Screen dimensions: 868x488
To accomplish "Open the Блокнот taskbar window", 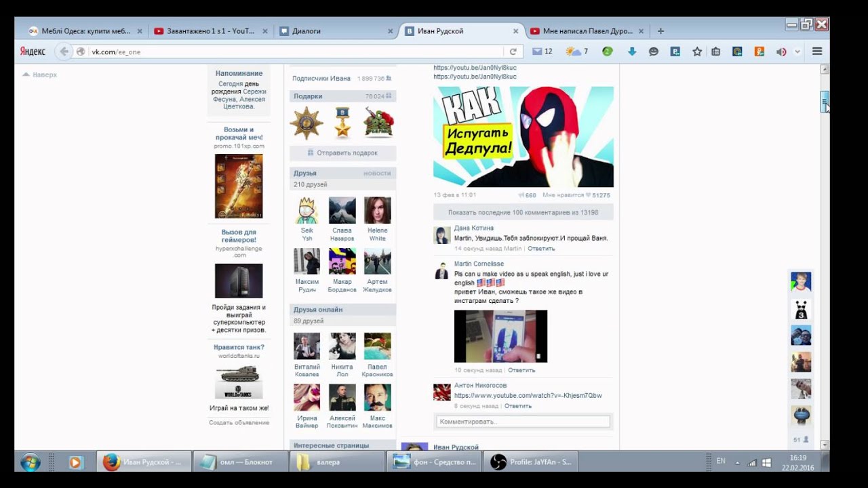I will click(x=240, y=462).
